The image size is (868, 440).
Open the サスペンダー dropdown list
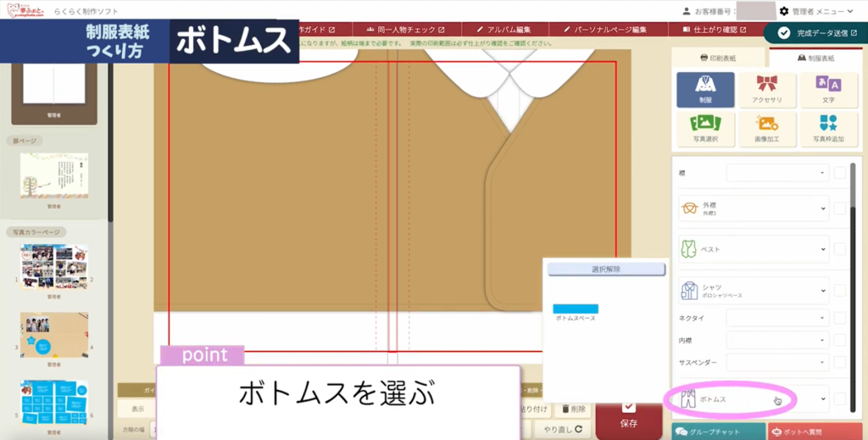[777, 362]
